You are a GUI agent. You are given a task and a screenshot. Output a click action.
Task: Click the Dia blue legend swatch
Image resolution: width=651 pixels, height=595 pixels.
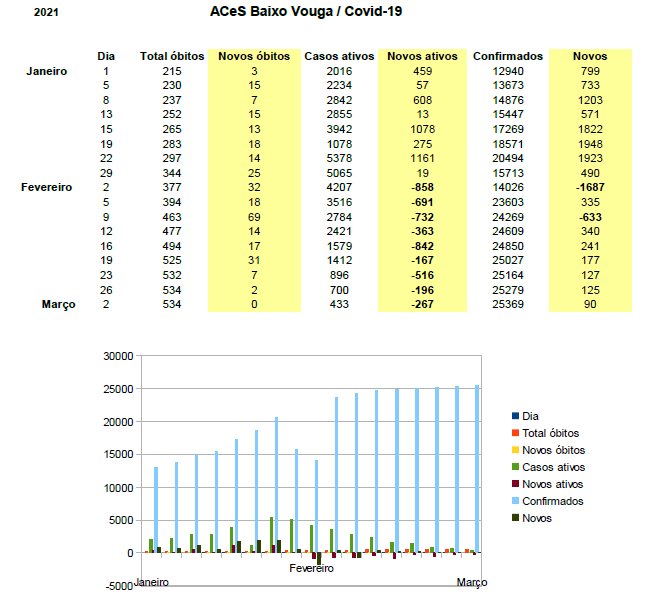(x=515, y=416)
